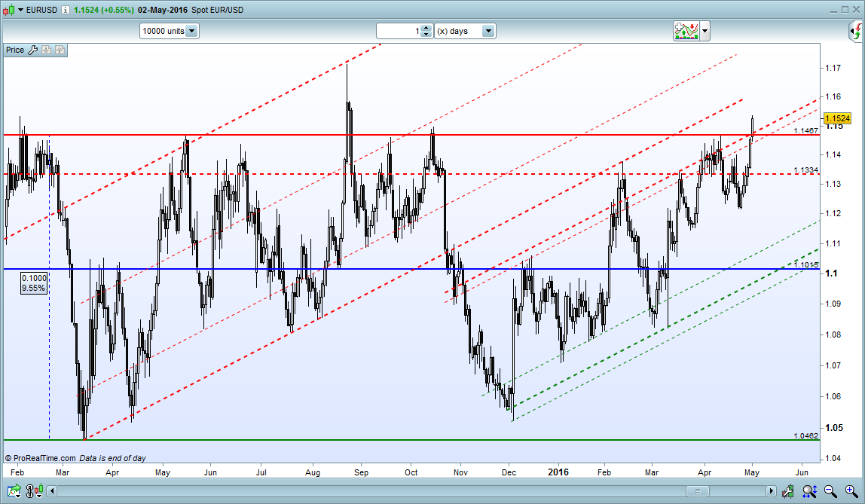Click the move Price panel down icon
The height and width of the screenshot is (504, 865).
point(46,50)
